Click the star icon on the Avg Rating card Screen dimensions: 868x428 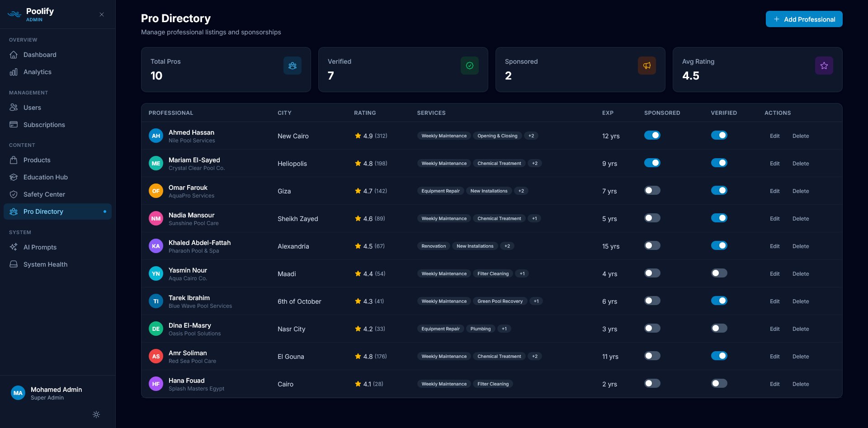pyautogui.click(x=824, y=65)
